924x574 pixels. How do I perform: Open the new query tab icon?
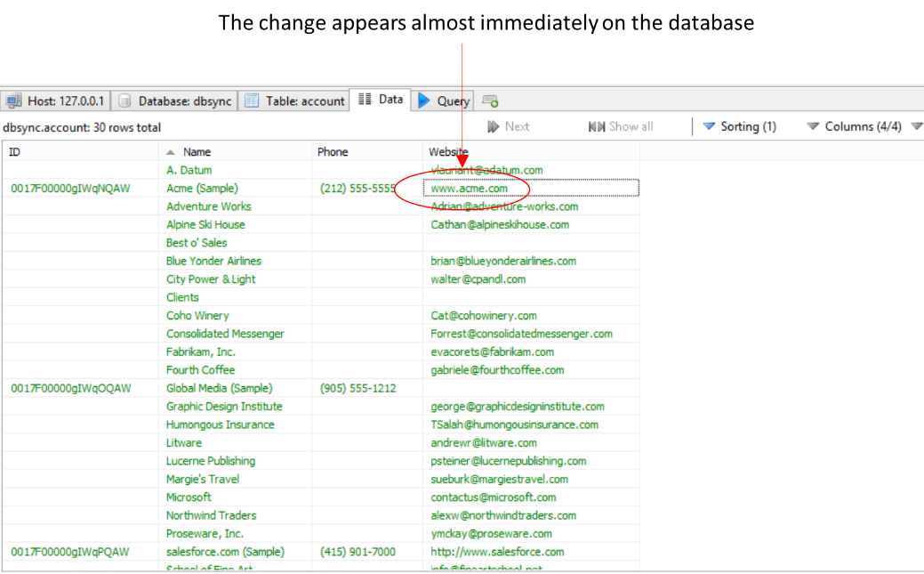click(490, 101)
